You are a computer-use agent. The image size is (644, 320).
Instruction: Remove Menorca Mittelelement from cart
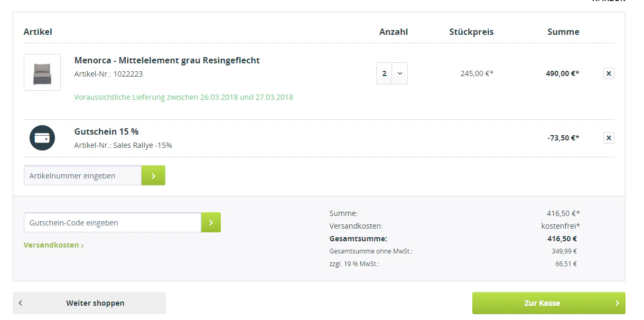(609, 74)
